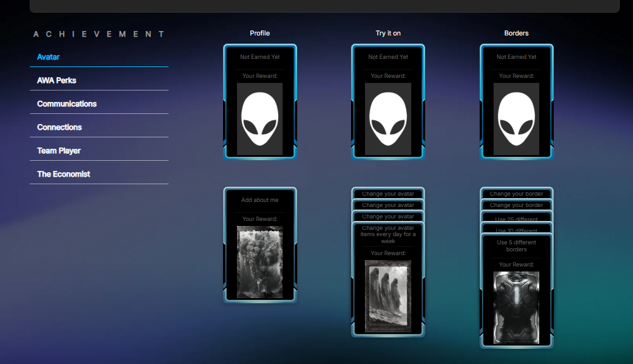The width and height of the screenshot is (633, 364).
Task: Click the alien head icon under Borders
Action: pyautogui.click(x=516, y=119)
